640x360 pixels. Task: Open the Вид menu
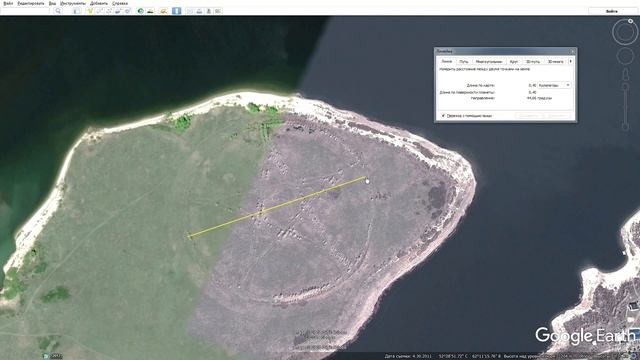52,3
